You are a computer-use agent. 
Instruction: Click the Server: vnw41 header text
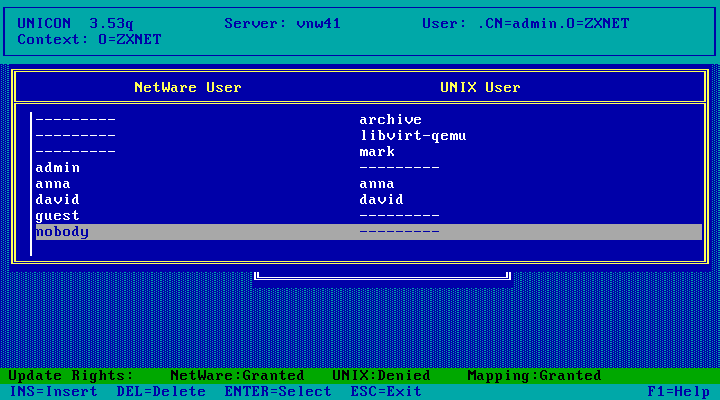[x=282, y=23]
